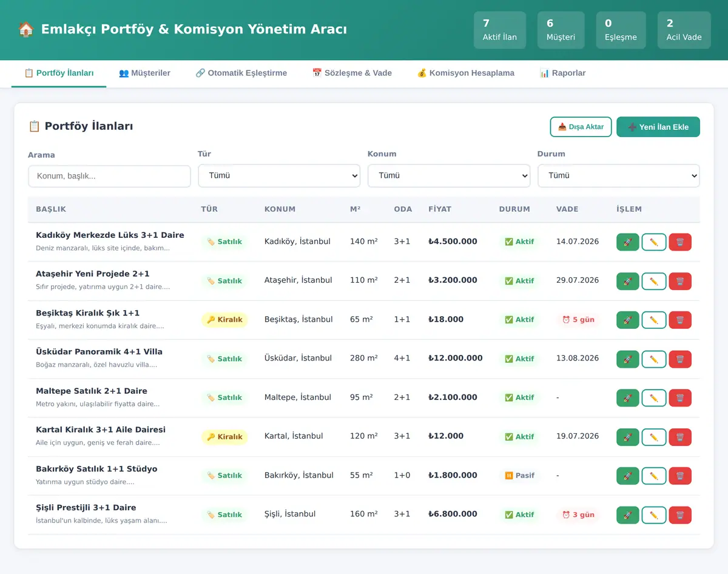Viewport: 728px width, 574px height.
Task: Open the Komisyon Hesaplama tab
Action: coord(465,73)
